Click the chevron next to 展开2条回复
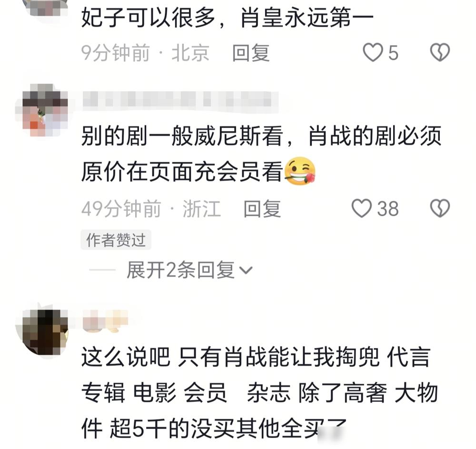 [x=246, y=270]
